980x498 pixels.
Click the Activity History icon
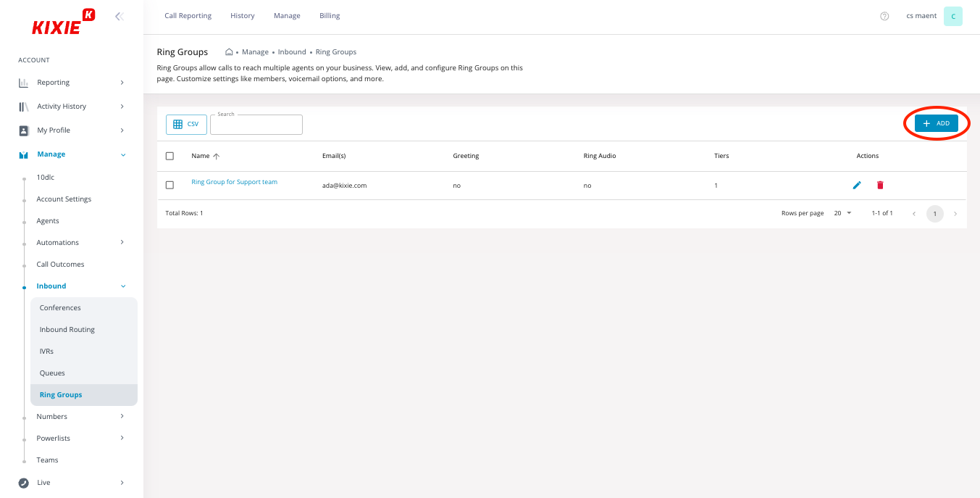point(23,107)
